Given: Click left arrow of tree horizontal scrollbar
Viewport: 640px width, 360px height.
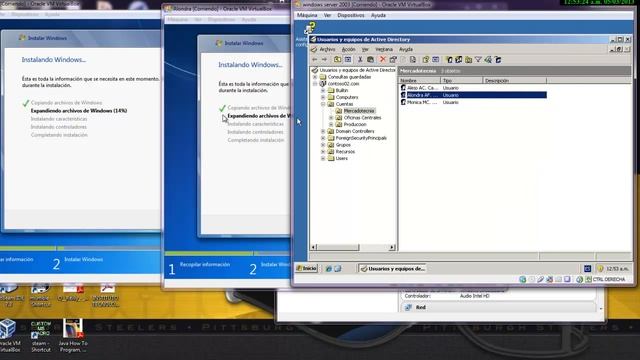Looking at the screenshot, I should click(x=313, y=247).
